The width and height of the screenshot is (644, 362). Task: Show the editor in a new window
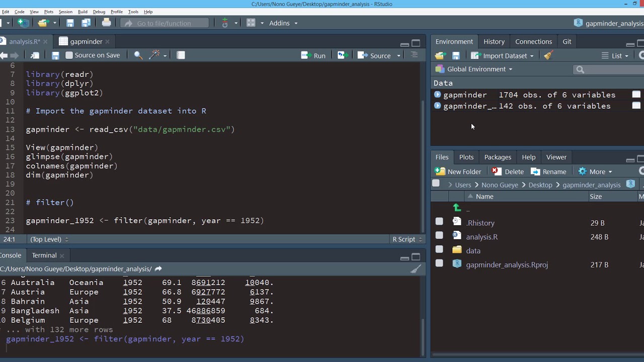(x=35, y=55)
